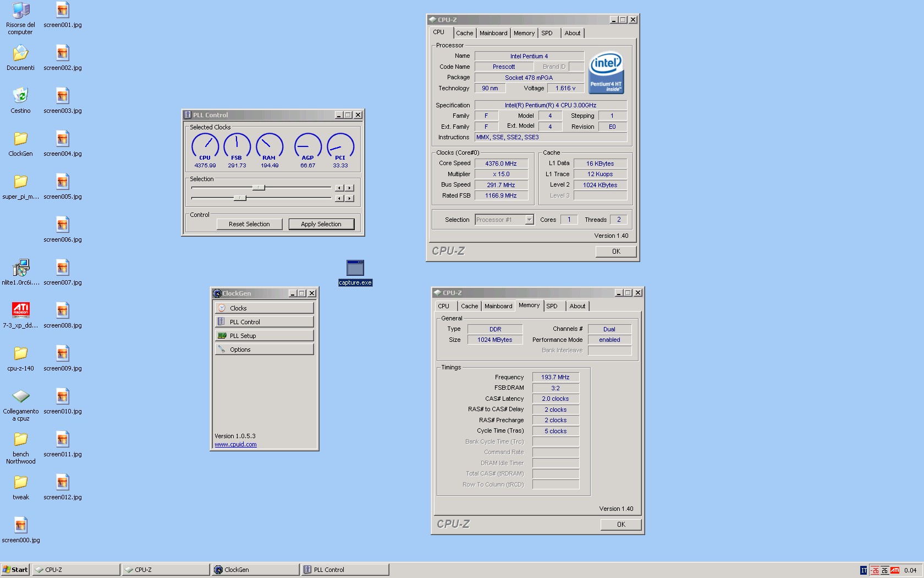Open www.cpuid.com link in ClockGen

235,445
